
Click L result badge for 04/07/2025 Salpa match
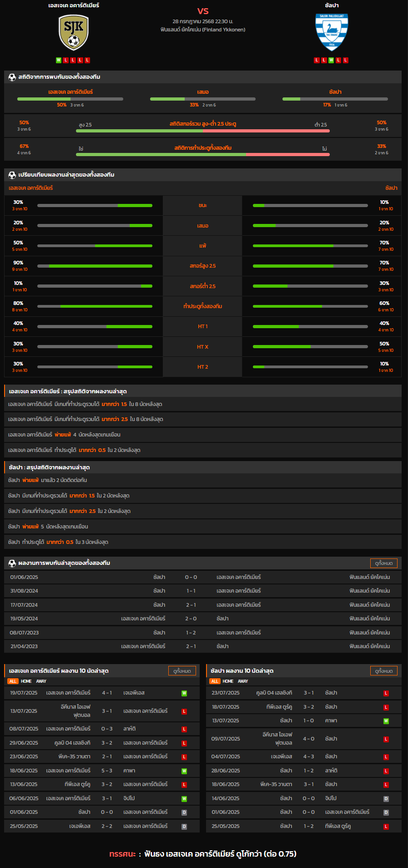386,757
